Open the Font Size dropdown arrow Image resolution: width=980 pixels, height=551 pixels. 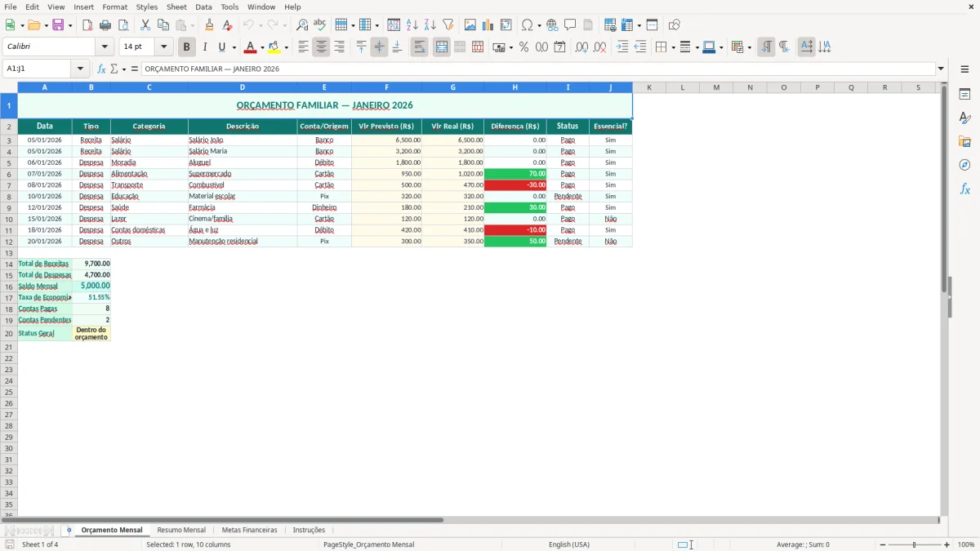pyautogui.click(x=163, y=47)
